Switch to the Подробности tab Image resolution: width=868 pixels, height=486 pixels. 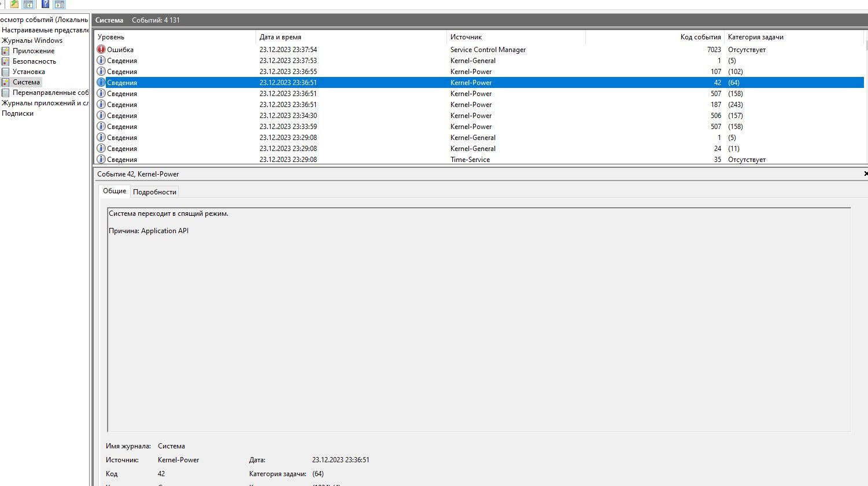pos(154,192)
